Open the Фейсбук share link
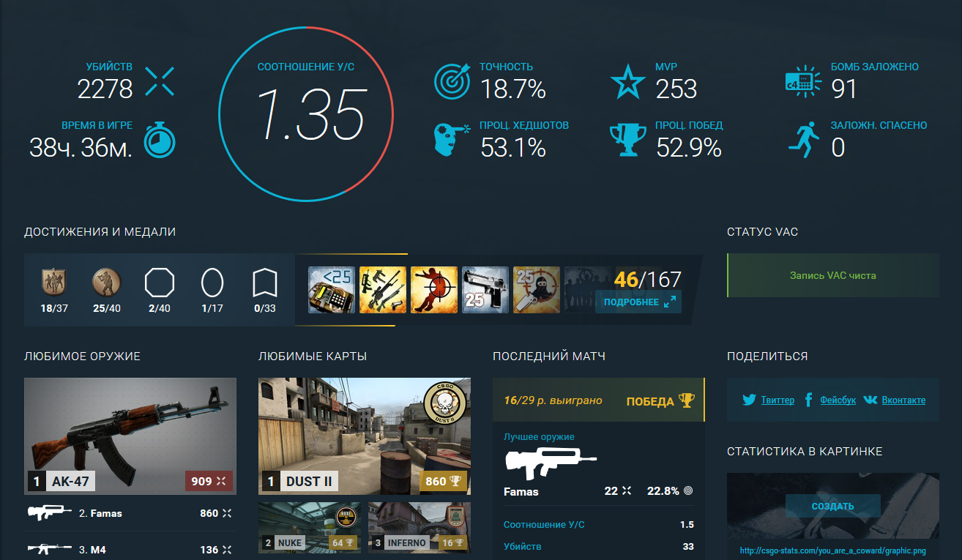 coord(838,400)
